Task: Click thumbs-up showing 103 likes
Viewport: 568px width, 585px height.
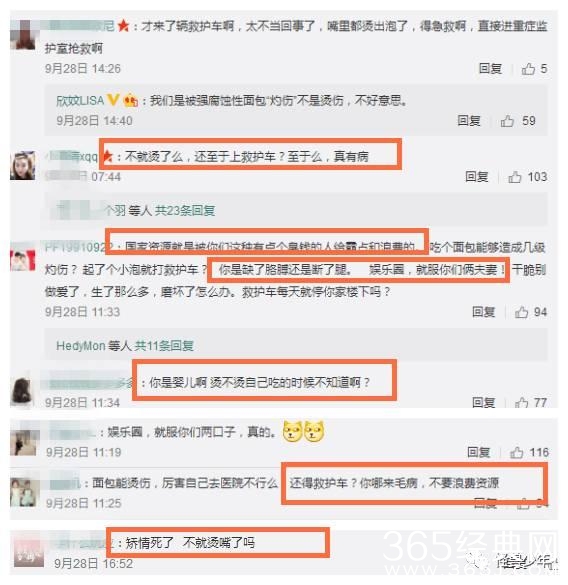Action: coord(515,177)
